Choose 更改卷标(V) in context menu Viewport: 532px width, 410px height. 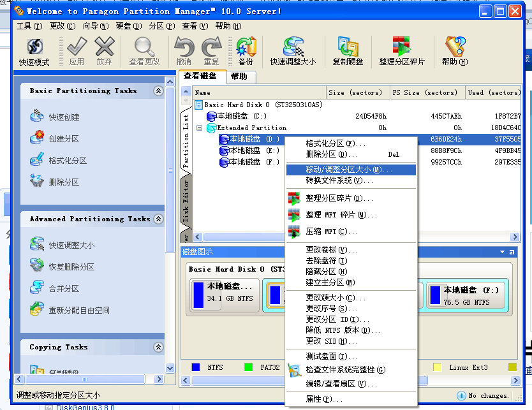pyautogui.click(x=351, y=250)
